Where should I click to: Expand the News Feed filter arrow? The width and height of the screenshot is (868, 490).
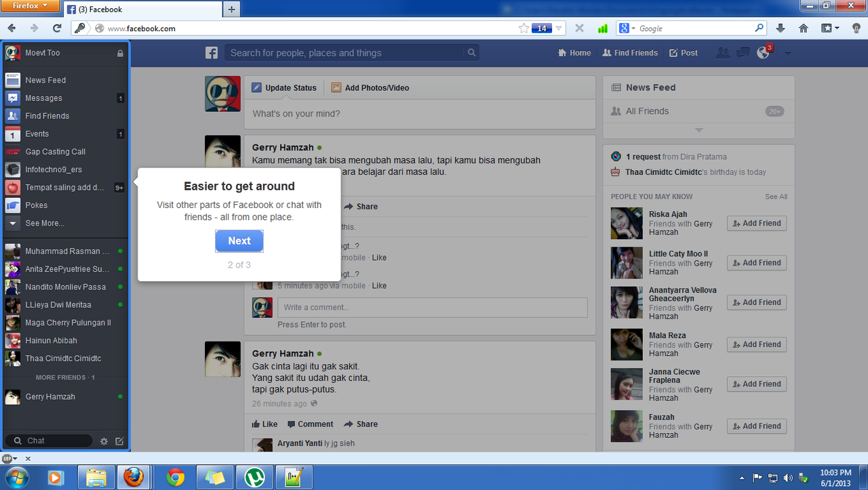pyautogui.click(x=699, y=130)
